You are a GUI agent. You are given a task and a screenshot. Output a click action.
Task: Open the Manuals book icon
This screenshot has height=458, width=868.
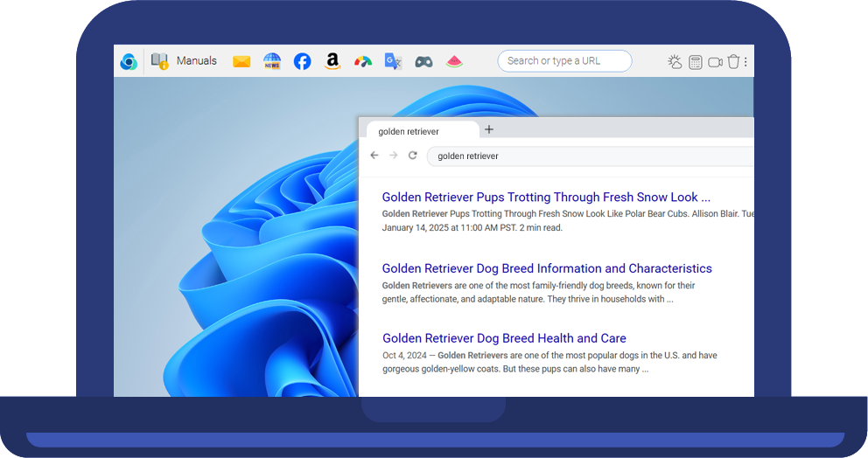159,61
